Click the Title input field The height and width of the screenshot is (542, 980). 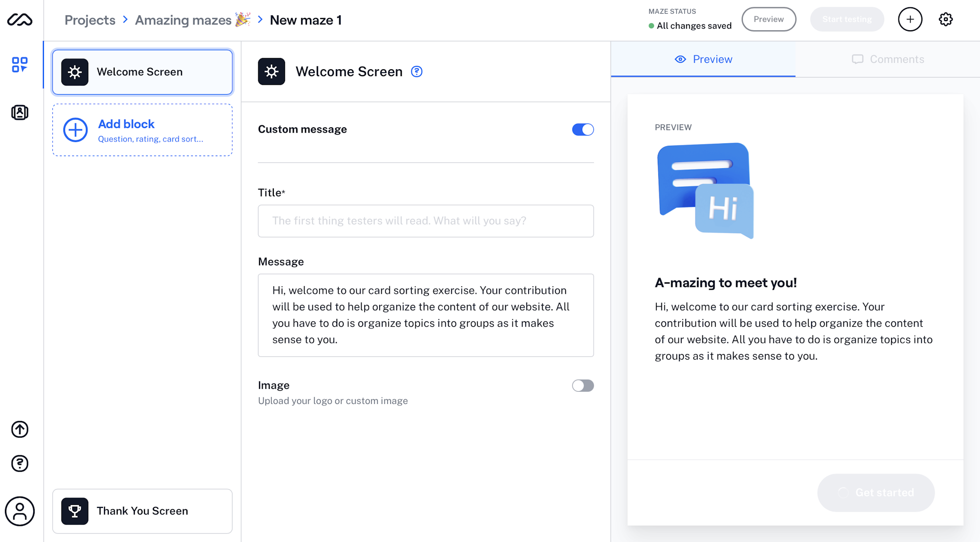pos(426,221)
